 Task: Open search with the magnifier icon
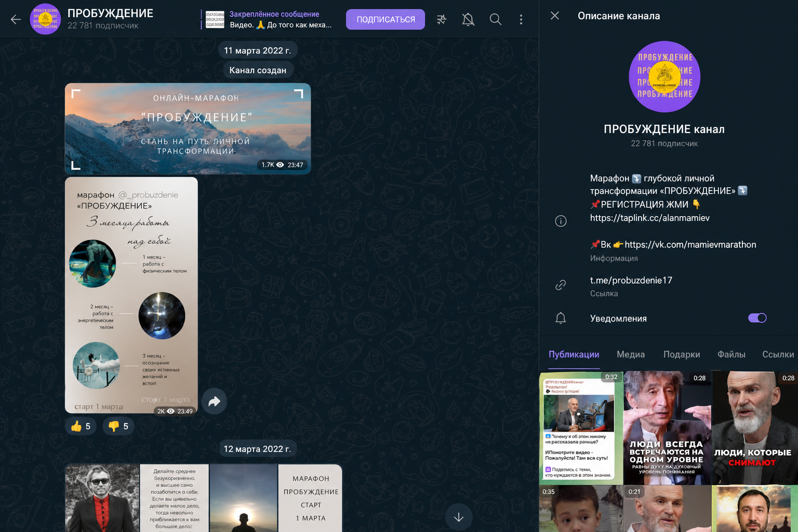(x=496, y=19)
